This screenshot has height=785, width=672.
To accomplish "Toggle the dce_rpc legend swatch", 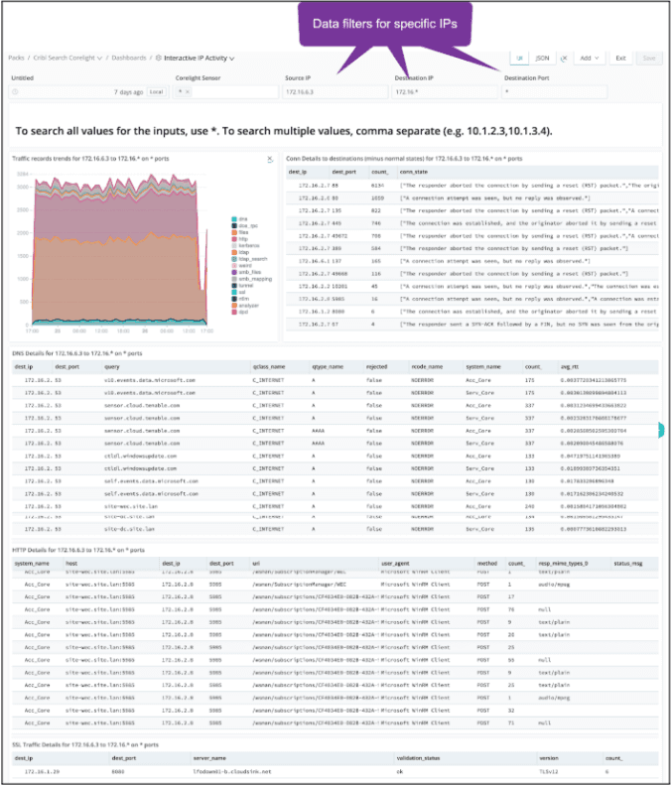I will [x=234, y=226].
